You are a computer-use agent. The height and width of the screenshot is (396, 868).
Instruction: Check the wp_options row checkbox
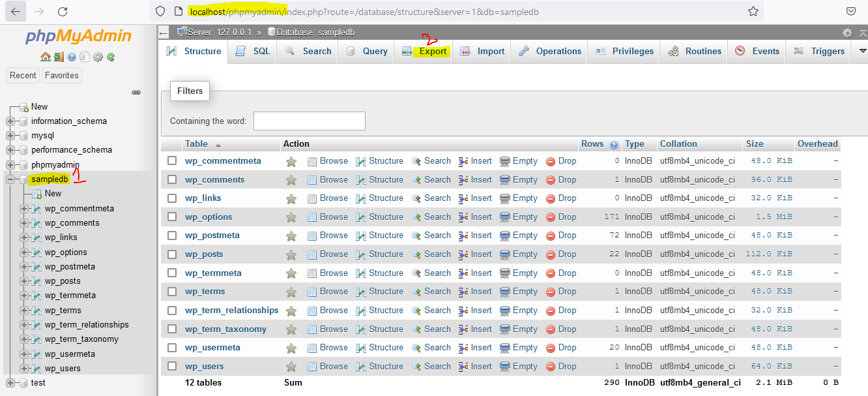[x=172, y=217]
